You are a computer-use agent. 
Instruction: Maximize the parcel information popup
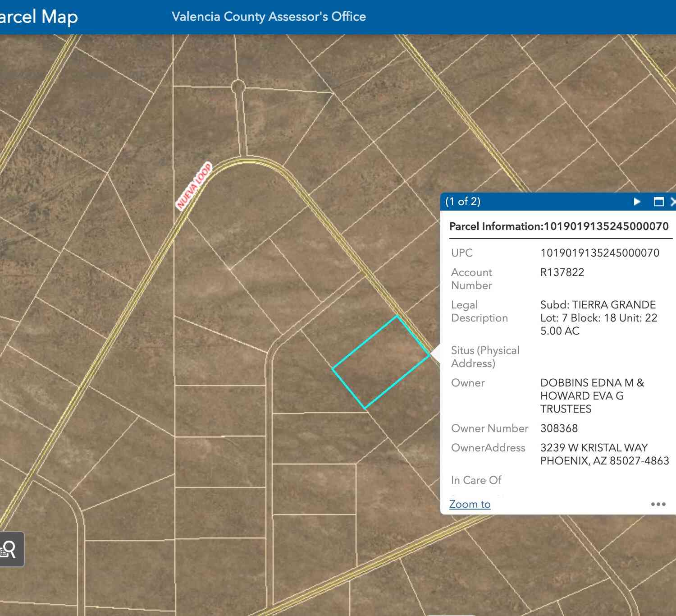(658, 202)
